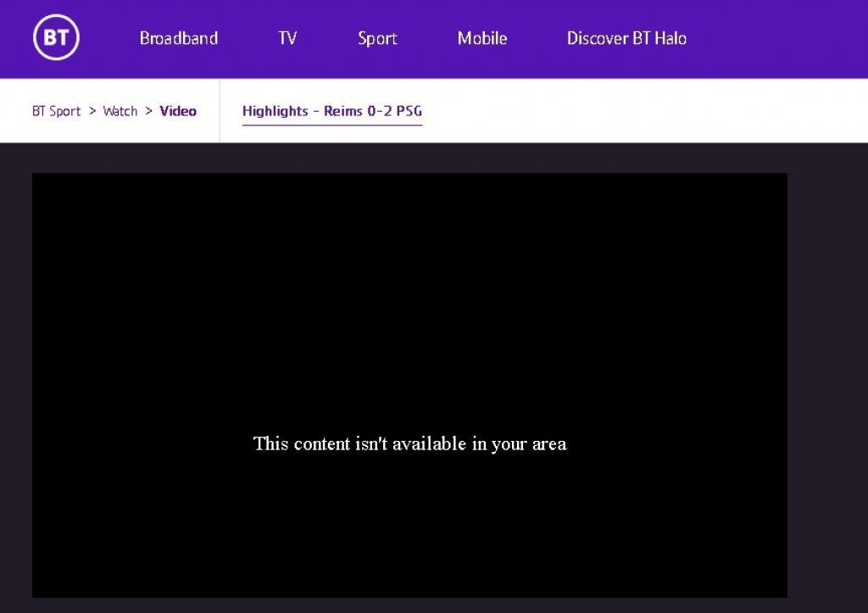The image size is (868, 613).
Task: Select the Highlights - Reims 0-2 PSG tab
Action: pyautogui.click(x=331, y=111)
